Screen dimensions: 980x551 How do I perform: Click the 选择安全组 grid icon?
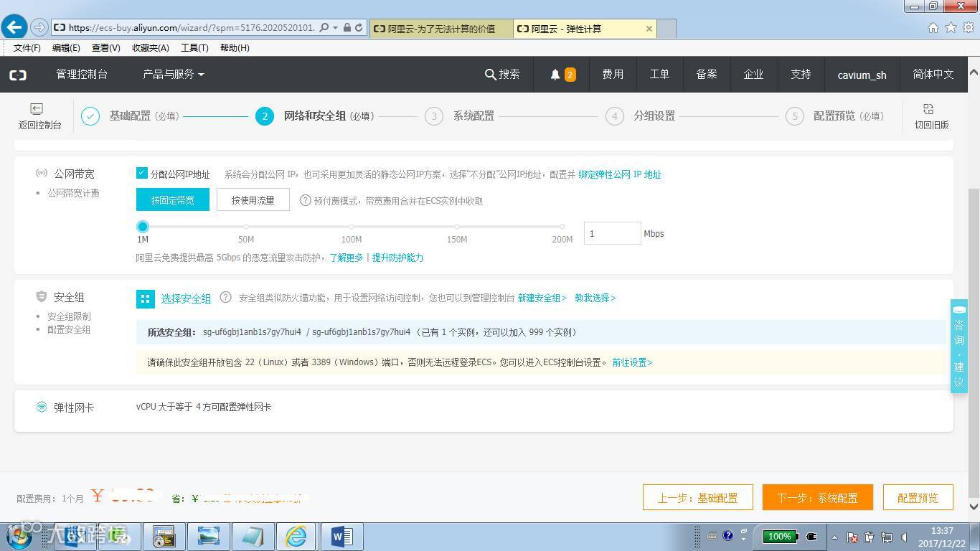[146, 298]
